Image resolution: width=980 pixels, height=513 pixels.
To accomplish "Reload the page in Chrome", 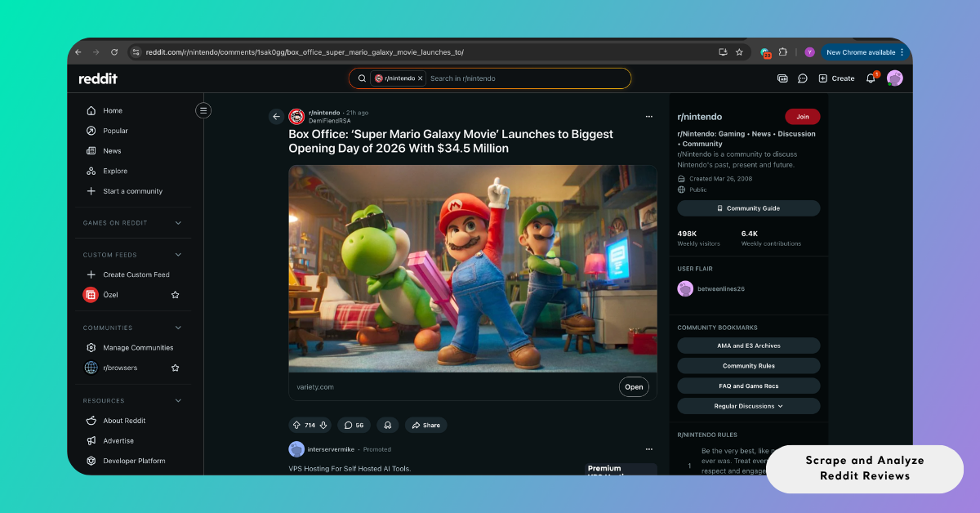I will click(114, 52).
